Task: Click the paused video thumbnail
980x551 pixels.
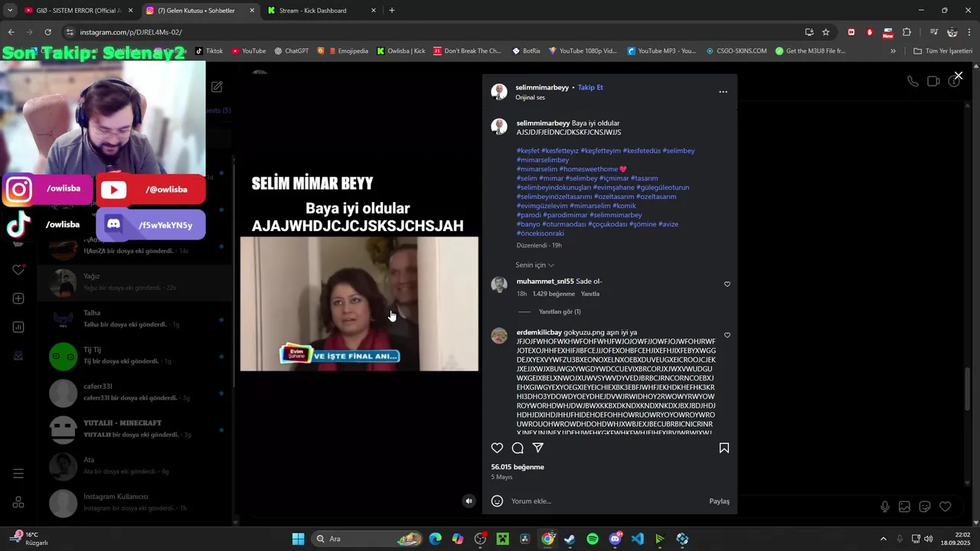Action: point(359,304)
